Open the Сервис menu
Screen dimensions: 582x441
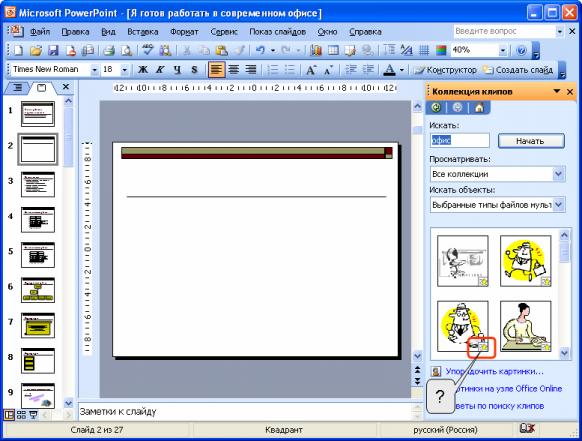click(224, 32)
